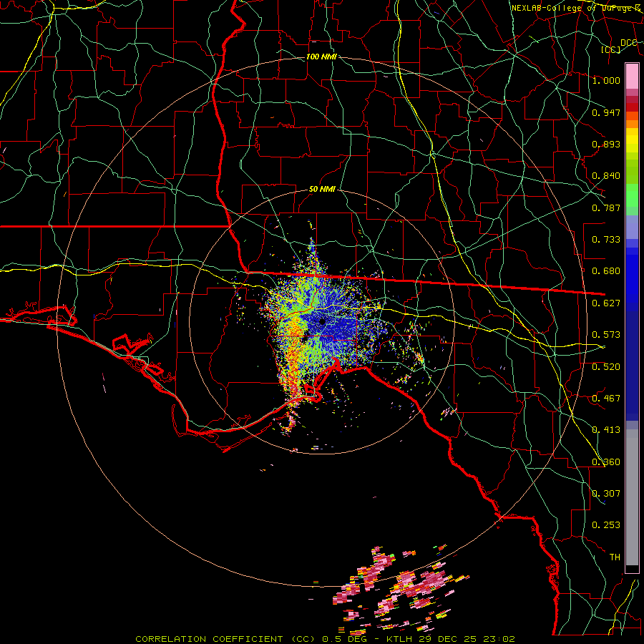
Task: Pick the light pink segment atop the color bar
Action: pyautogui.click(x=632, y=76)
